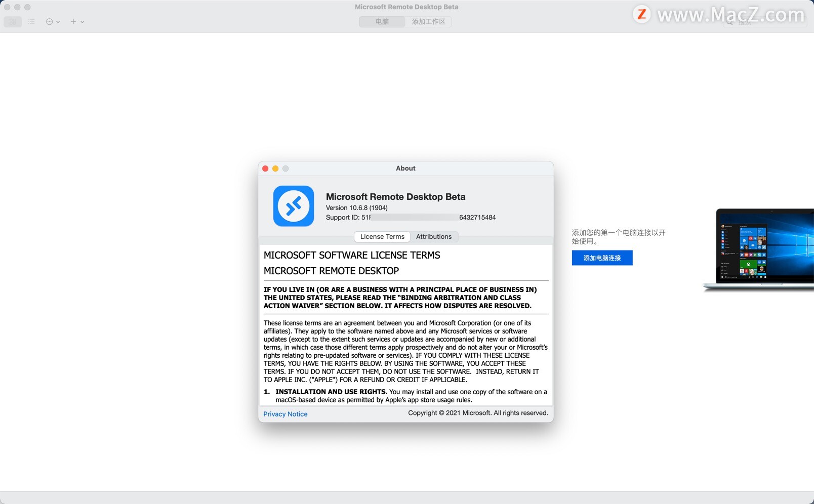
Task: Click the Version 10.6.8 (1904) text
Action: tap(357, 208)
